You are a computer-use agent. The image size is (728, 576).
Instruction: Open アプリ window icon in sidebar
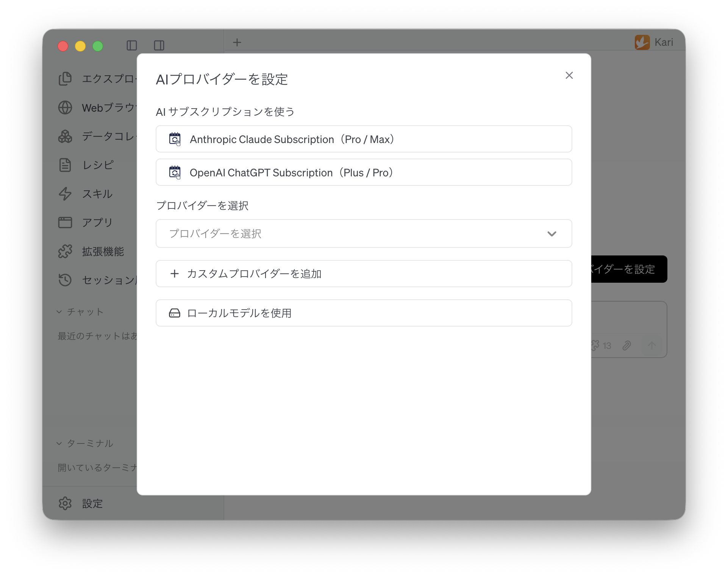click(65, 223)
